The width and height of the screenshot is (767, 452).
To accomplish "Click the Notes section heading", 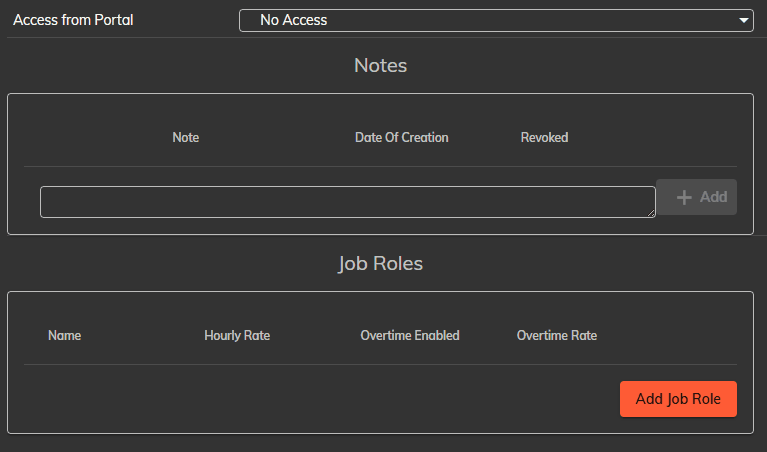I will (x=380, y=66).
